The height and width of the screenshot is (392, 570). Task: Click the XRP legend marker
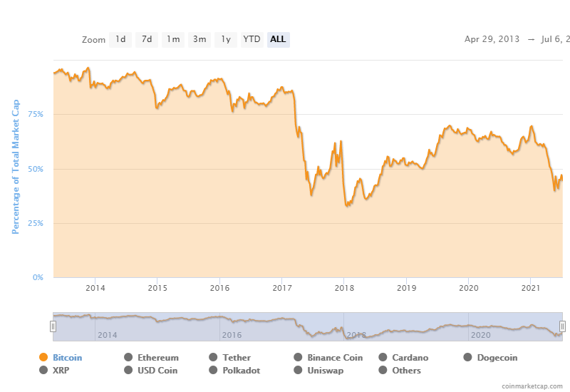(x=43, y=371)
